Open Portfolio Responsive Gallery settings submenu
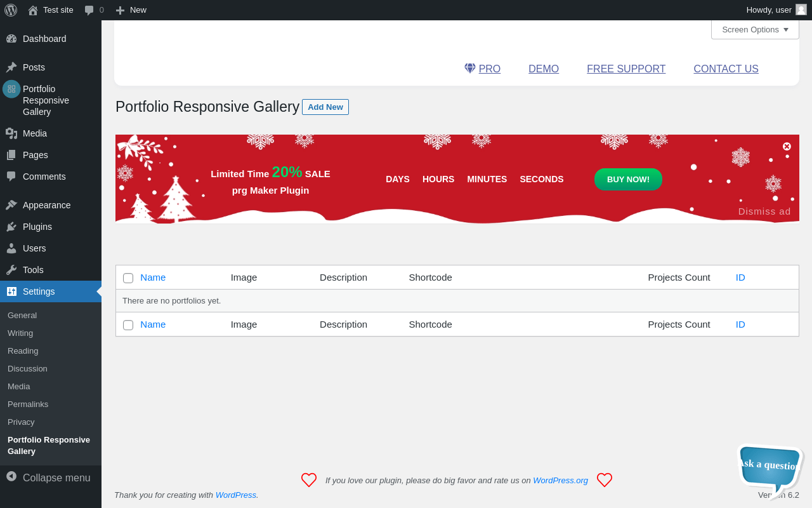Screen dimensions: 812x508 pyautogui.click(x=49, y=446)
